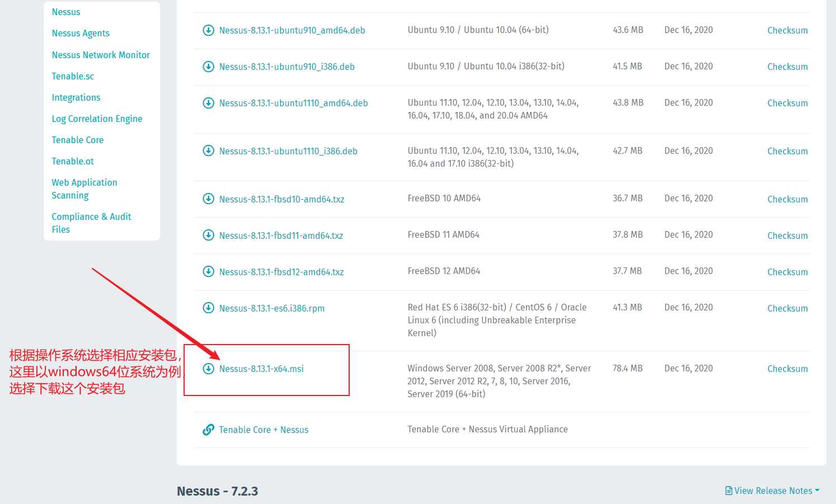Image resolution: width=836 pixels, height=504 pixels.
Task: Click document icon next to View Release Notes
Action: tap(729, 491)
